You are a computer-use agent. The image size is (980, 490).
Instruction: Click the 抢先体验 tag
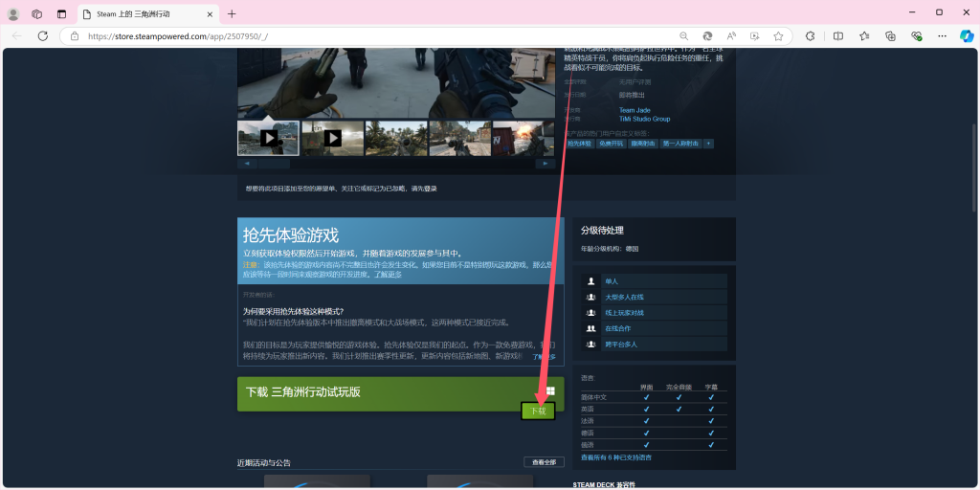point(579,144)
